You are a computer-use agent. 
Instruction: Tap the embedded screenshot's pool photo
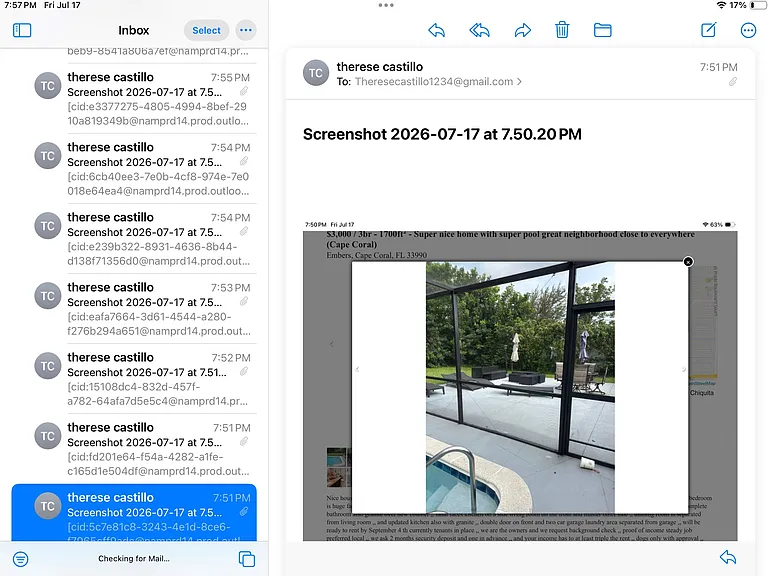pos(520,387)
